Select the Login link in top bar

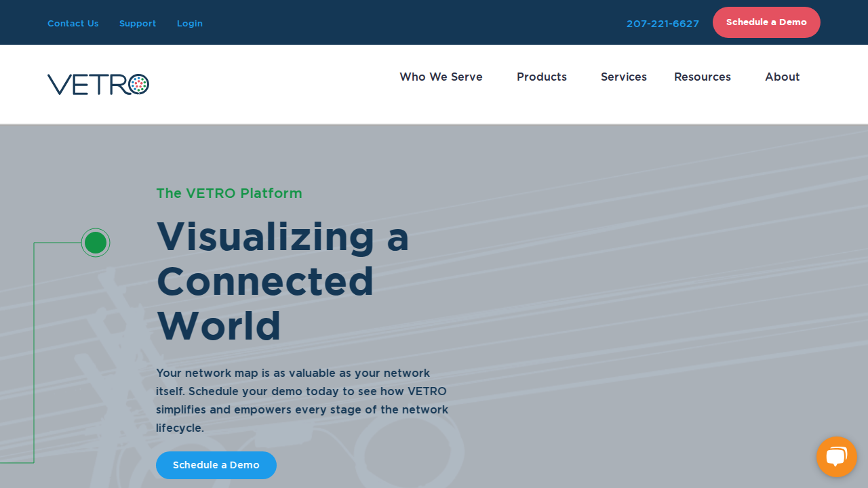click(x=190, y=23)
